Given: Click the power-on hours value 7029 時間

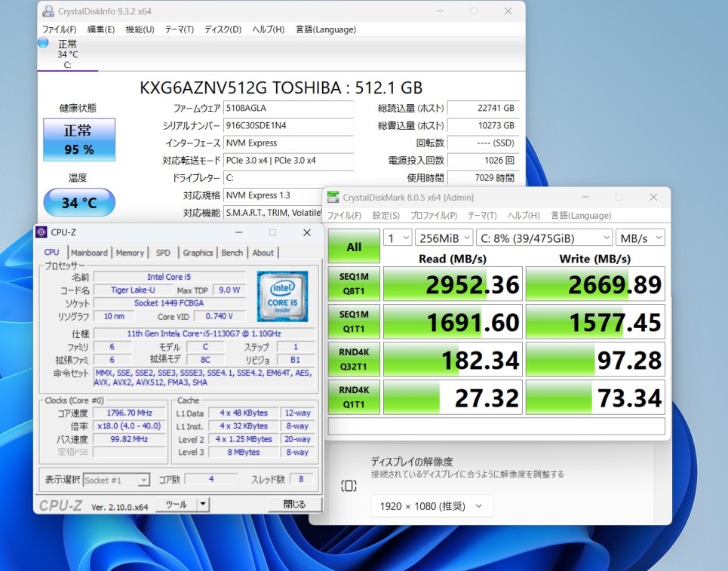Looking at the screenshot, I should coord(483,178).
